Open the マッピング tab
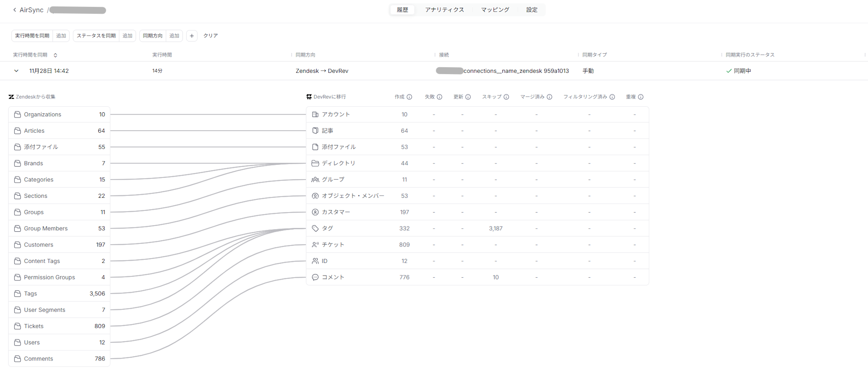 495,10
